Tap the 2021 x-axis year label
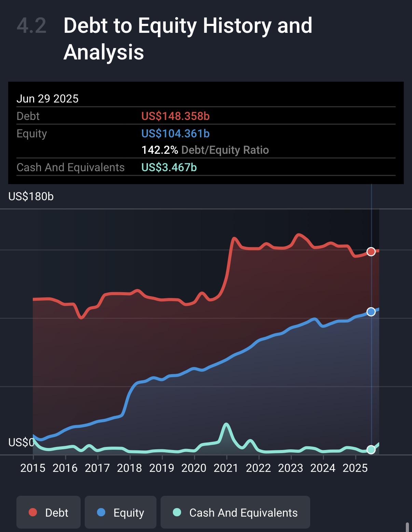Viewport: 412px width, 532px height. click(x=226, y=468)
